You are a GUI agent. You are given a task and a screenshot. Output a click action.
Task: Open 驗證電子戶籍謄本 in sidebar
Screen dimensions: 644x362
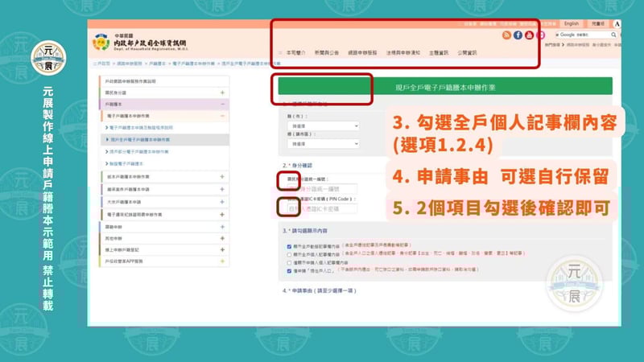[126, 164]
